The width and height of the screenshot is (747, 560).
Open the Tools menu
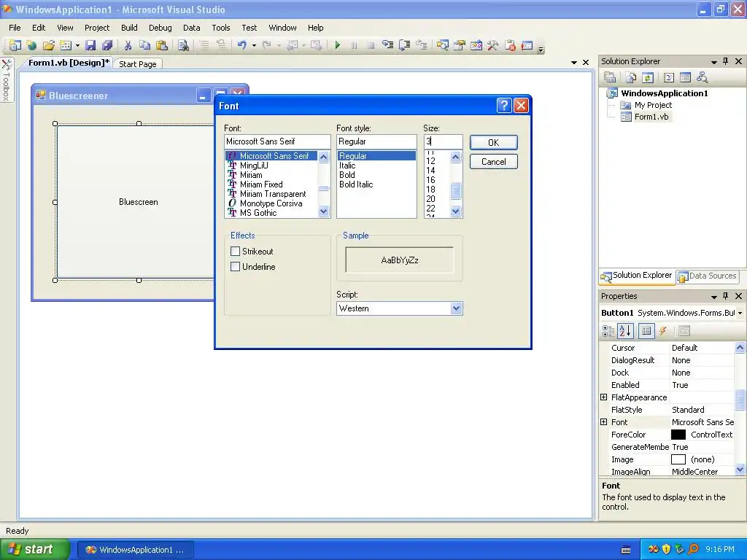click(x=220, y=28)
